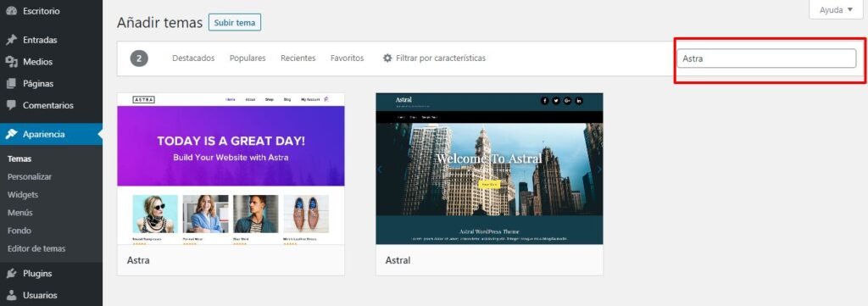
Task: Open the Usuarios menu item
Action: [x=51, y=295]
